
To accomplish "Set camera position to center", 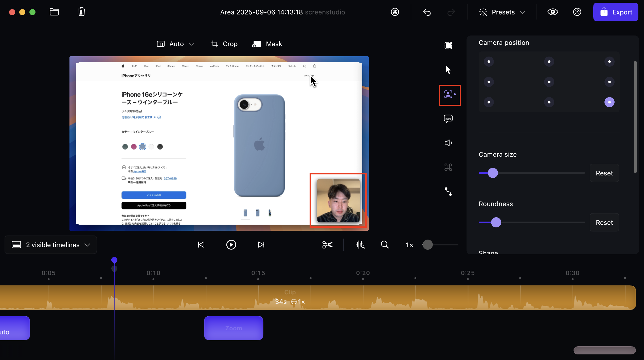I will point(549,82).
